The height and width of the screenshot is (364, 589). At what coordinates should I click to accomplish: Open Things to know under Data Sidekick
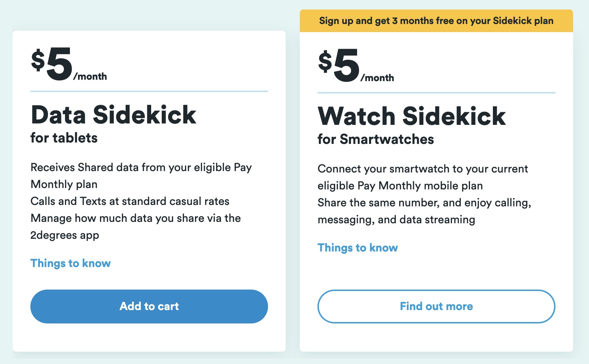[71, 263]
